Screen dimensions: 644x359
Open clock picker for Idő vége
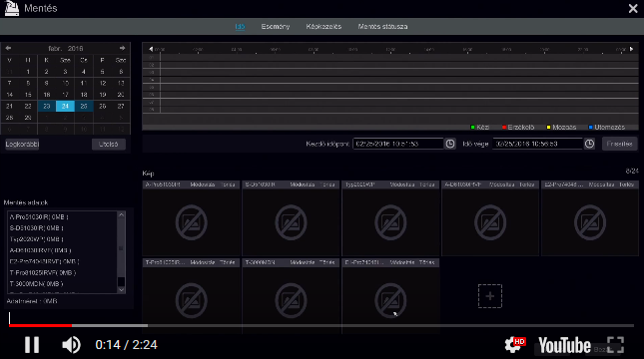589,144
